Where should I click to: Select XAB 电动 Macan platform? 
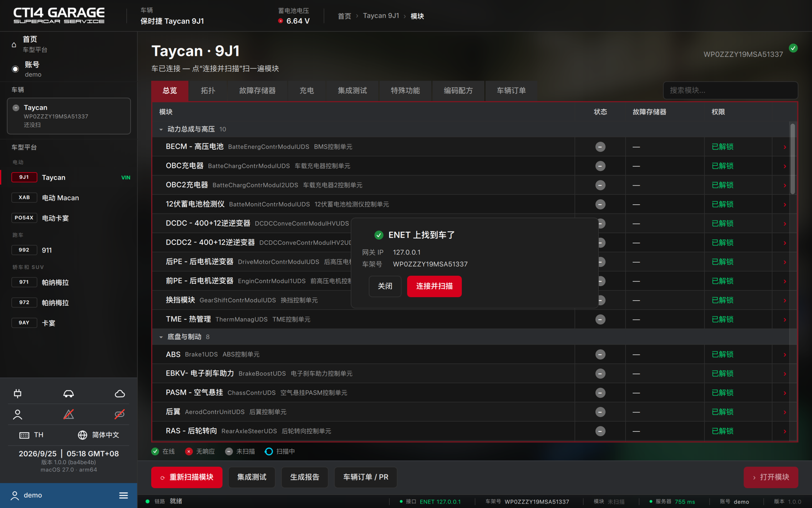[x=69, y=198]
